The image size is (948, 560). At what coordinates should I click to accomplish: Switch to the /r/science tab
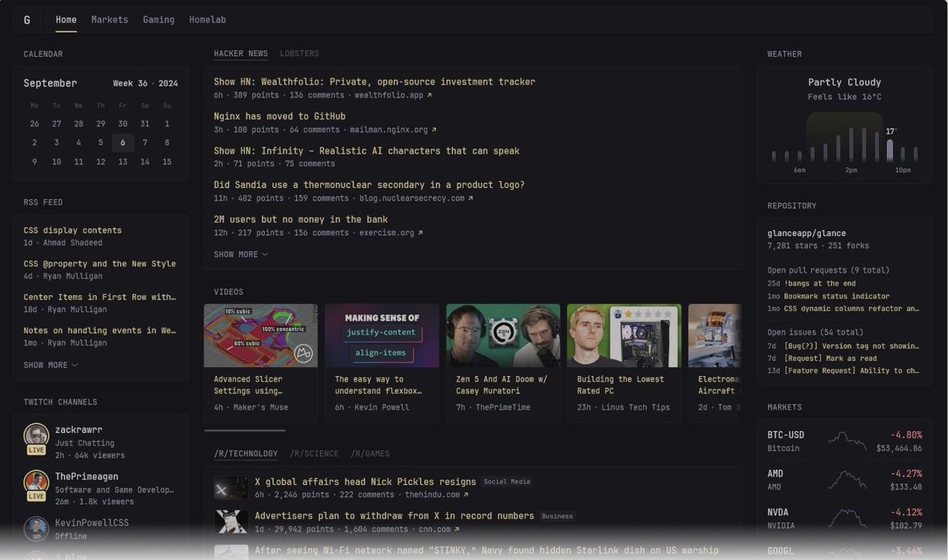[314, 454]
